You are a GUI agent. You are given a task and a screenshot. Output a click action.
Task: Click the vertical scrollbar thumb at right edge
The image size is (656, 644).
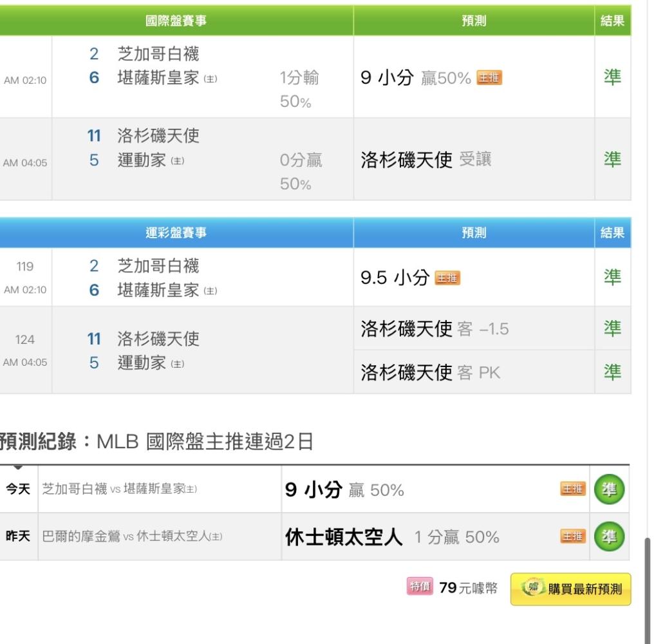648,591
